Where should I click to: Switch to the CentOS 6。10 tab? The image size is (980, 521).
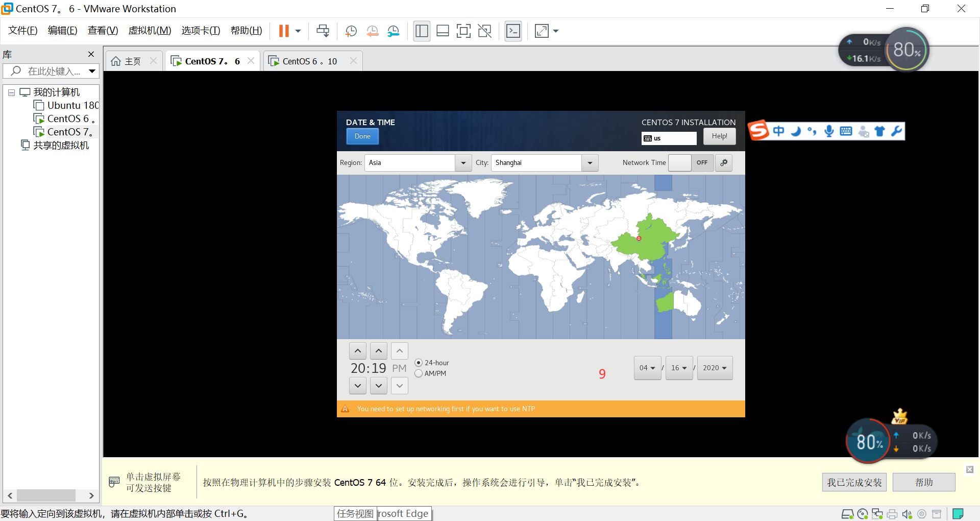tap(312, 61)
